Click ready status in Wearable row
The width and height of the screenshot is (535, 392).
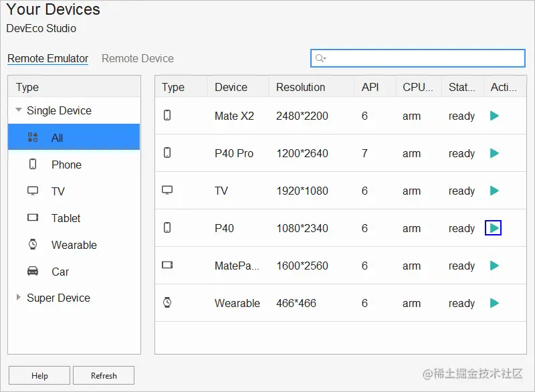tap(461, 303)
